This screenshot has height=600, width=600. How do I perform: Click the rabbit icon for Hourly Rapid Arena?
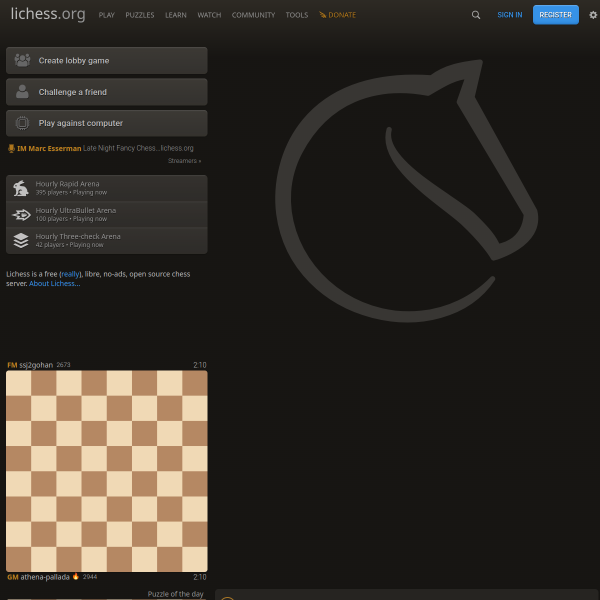[21, 188]
